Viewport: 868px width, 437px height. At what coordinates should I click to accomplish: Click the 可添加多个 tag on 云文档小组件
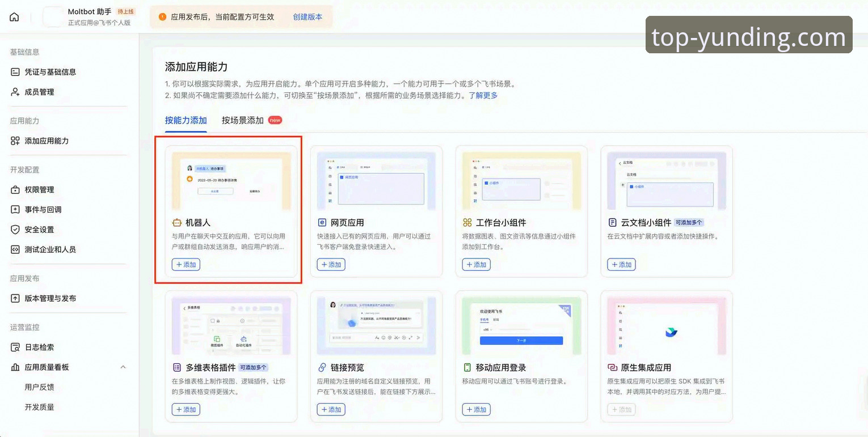pyautogui.click(x=689, y=223)
